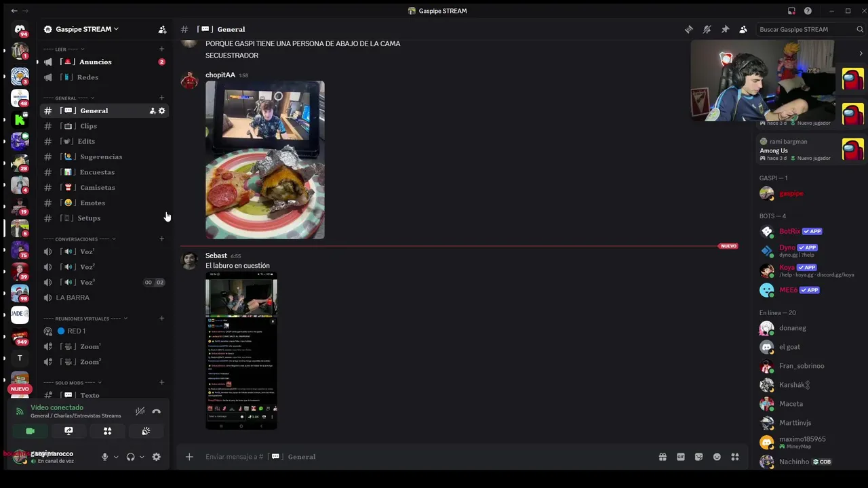The width and height of the screenshot is (868, 488).
Task: Open the inbox icon in title bar
Action: (x=791, y=11)
